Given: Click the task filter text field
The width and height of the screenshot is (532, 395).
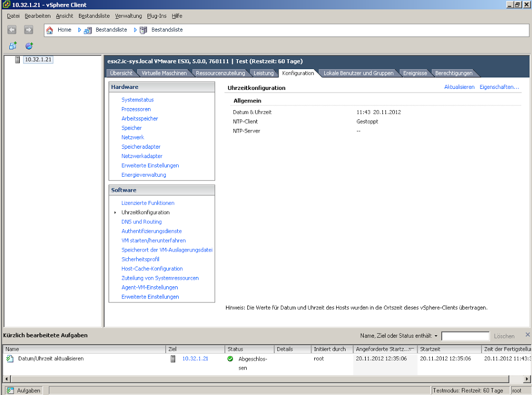Looking at the screenshot, I should coord(465,336).
